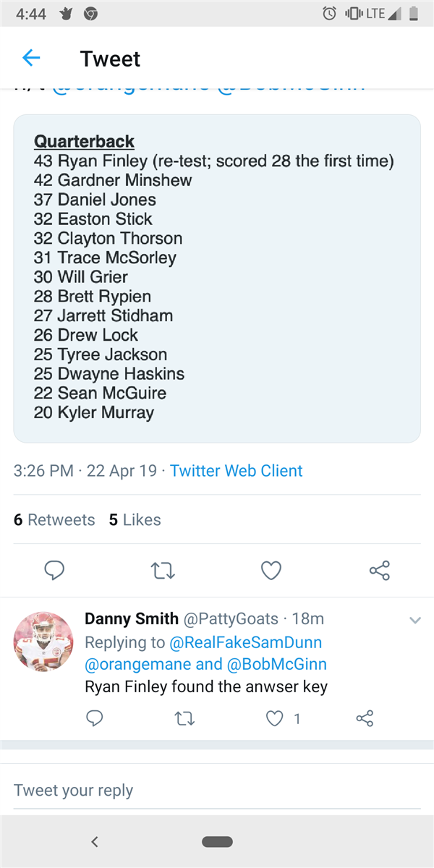The height and width of the screenshot is (868, 434).
Task: View the 5 Likes list
Action: click(135, 519)
